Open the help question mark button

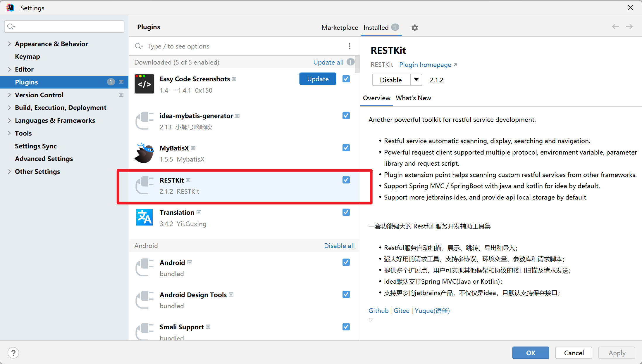(13, 353)
